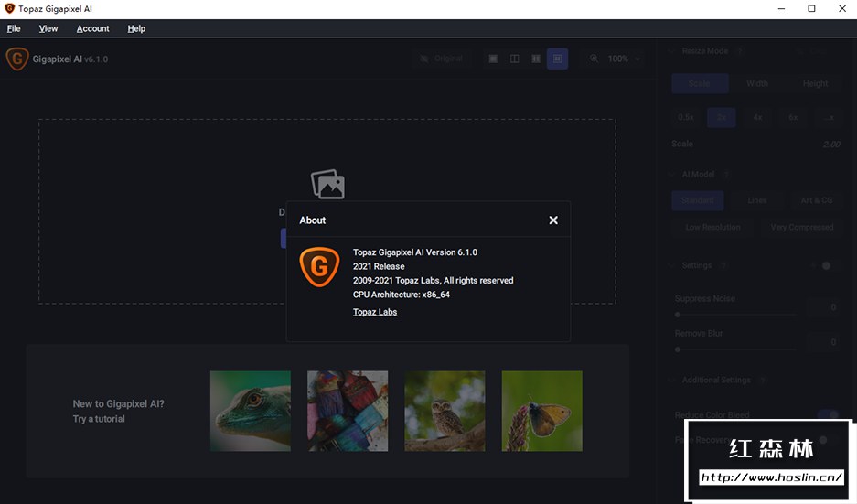Open the Additional Settings help icon

click(763, 380)
